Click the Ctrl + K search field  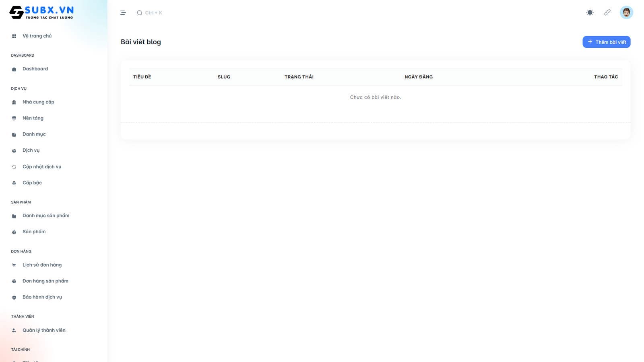click(153, 13)
